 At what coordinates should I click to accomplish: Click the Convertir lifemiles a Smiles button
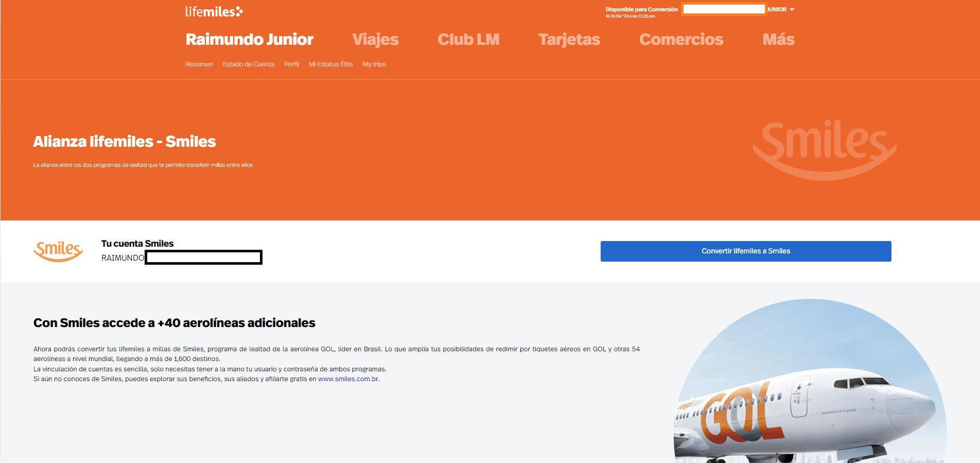(746, 251)
